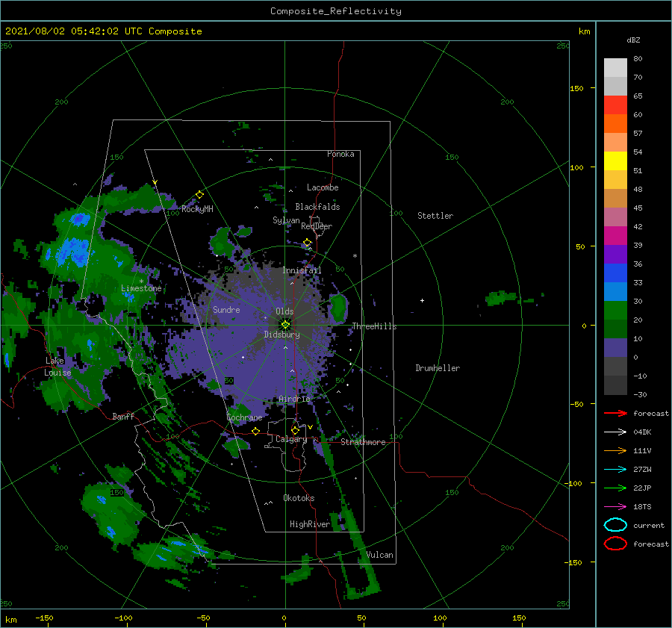Image resolution: width=672 pixels, height=628 pixels.
Task: Click the green 22JP arrow in legend
Action: coord(615,488)
